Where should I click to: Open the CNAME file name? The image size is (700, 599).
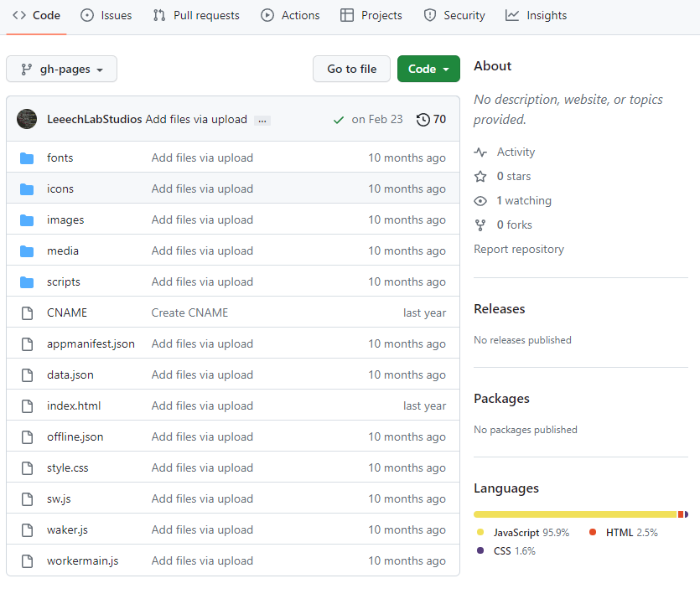[67, 312]
